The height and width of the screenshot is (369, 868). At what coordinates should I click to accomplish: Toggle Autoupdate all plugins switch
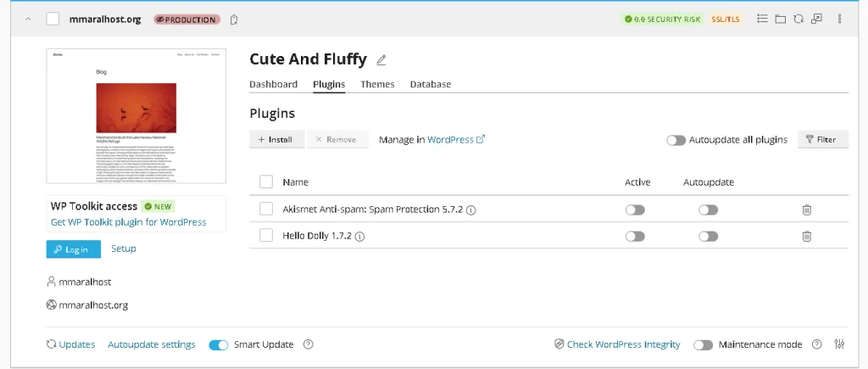tap(676, 140)
